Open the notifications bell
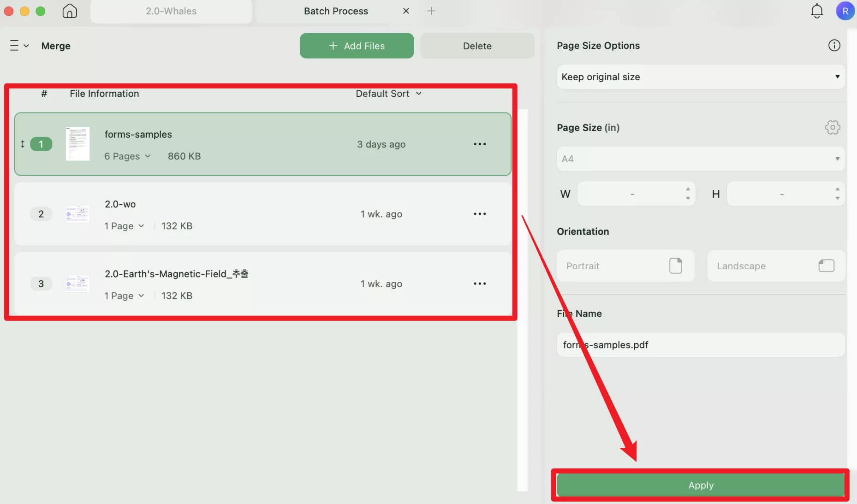This screenshot has height=504, width=857. pyautogui.click(x=816, y=11)
